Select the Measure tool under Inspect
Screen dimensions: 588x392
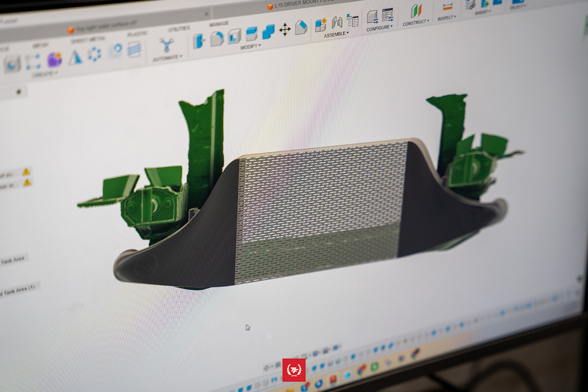pos(447,6)
